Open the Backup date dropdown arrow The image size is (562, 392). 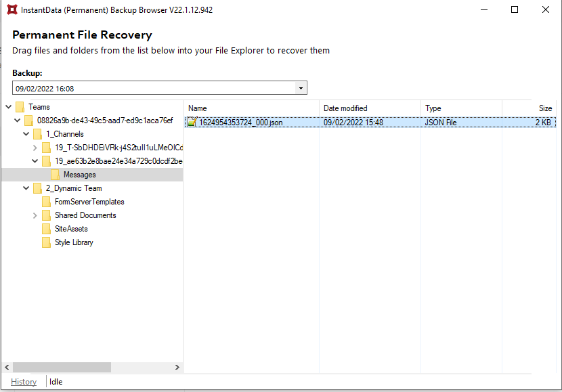click(301, 88)
